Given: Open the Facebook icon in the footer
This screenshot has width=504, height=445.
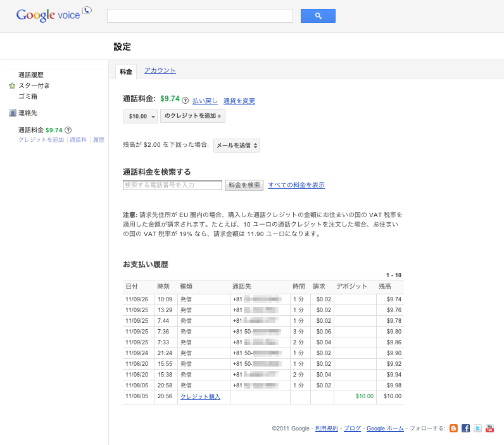Looking at the screenshot, I should click(x=465, y=429).
